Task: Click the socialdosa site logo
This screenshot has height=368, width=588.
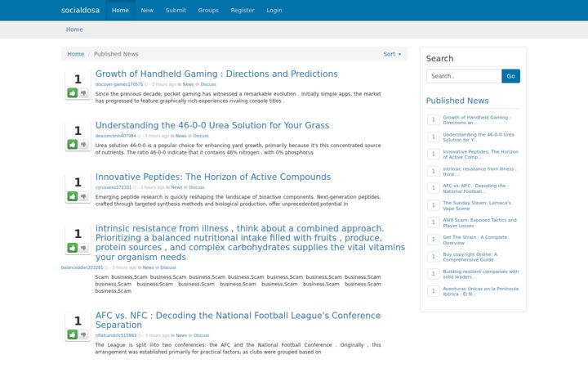Action: point(80,10)
